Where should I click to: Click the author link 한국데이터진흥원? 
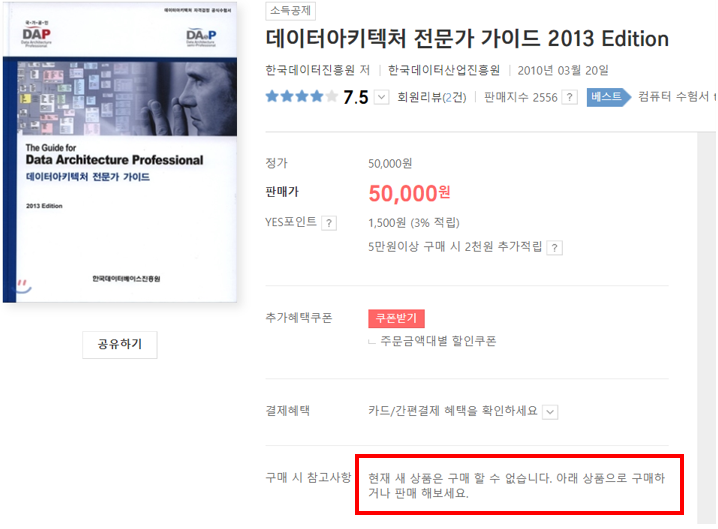pos(310,70)
